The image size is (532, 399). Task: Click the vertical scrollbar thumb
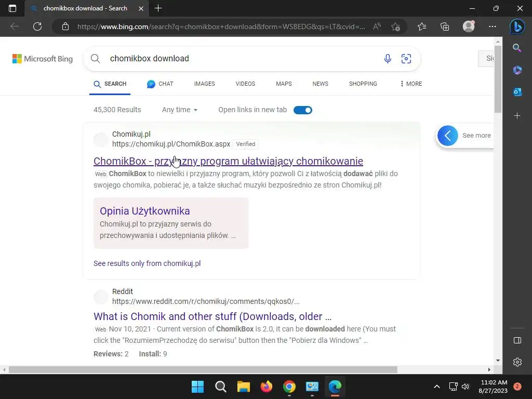point(498,79)
